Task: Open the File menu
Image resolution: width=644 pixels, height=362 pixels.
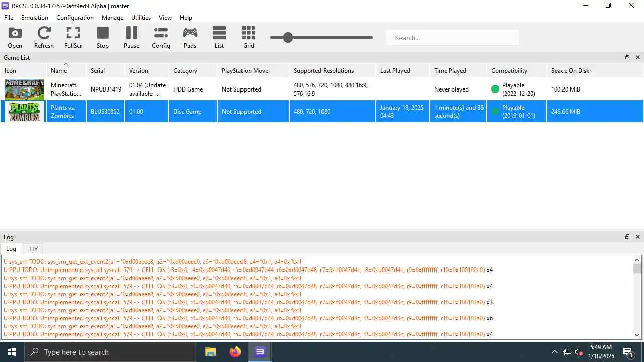Action: pyautogui.click(x=9, y=17)
